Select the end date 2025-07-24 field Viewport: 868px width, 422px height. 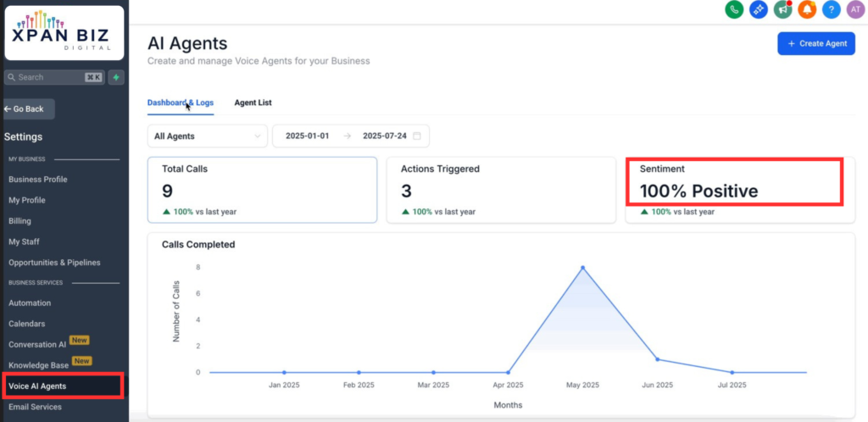point(383,136)
